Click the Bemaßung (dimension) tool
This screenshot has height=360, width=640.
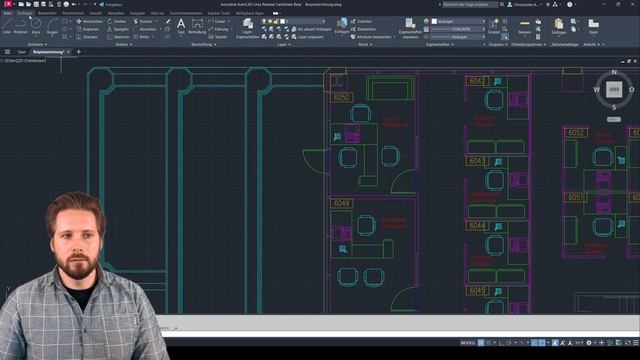coord(197,26)
